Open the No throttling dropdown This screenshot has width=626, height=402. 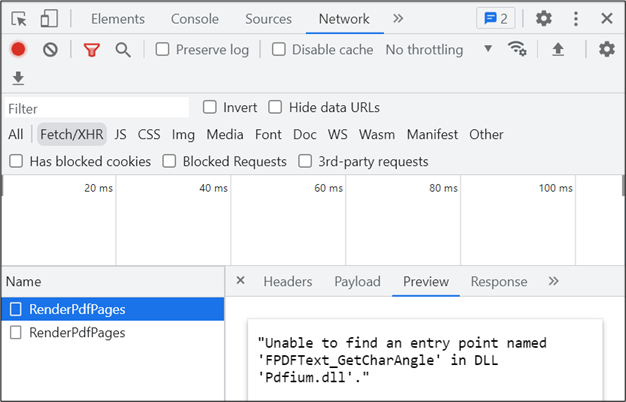click(x=438, y=49)
